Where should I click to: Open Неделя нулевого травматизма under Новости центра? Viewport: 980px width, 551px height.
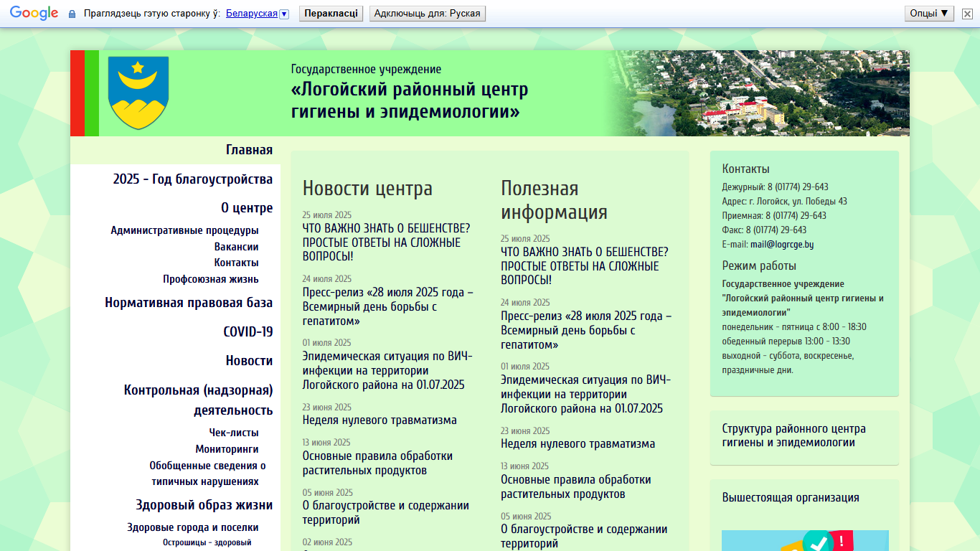tap(380, 420)
